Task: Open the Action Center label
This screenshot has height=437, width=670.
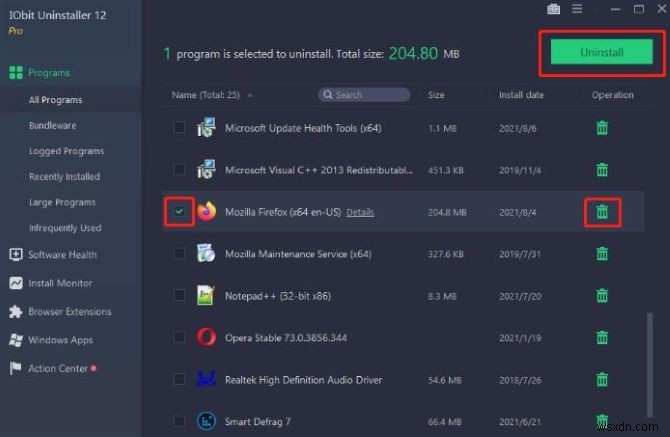Action: coord(58,369)
